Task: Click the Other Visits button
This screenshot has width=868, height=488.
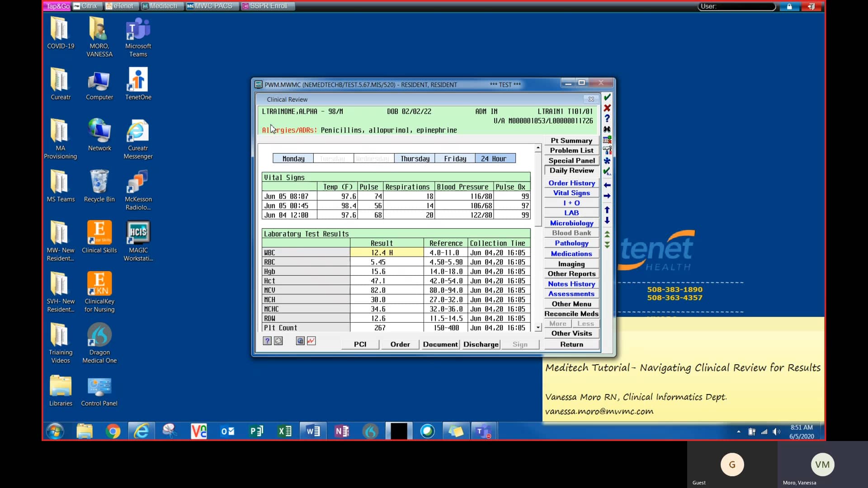Action: click(x=571, y=333)
